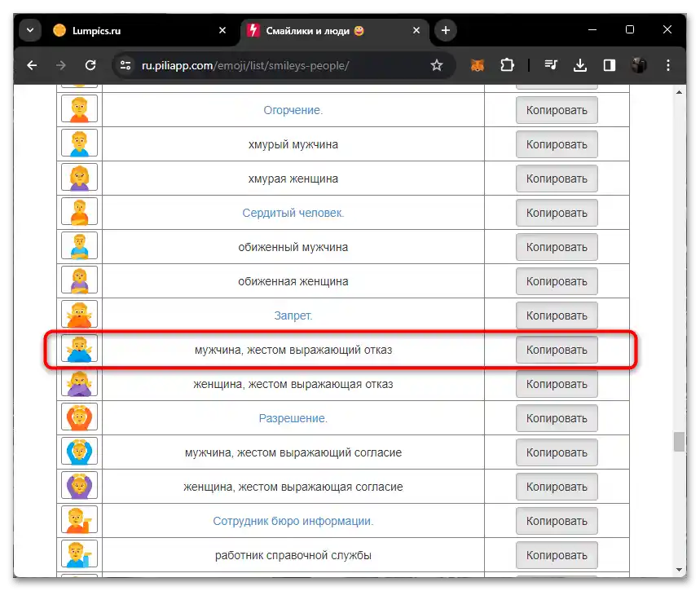Click the Запрет crossed-arms emoji
The image size is (700, 591).
pyautogui.click(x=80, y=315)
